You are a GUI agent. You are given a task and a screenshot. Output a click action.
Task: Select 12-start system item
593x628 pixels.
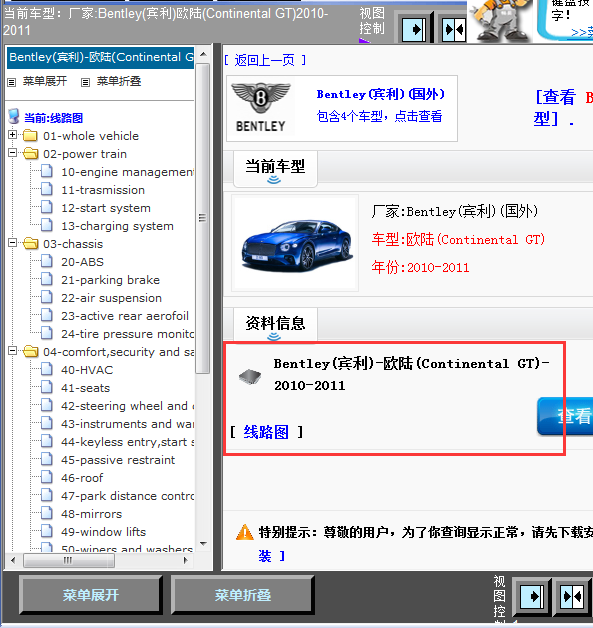tap(106, 208)
